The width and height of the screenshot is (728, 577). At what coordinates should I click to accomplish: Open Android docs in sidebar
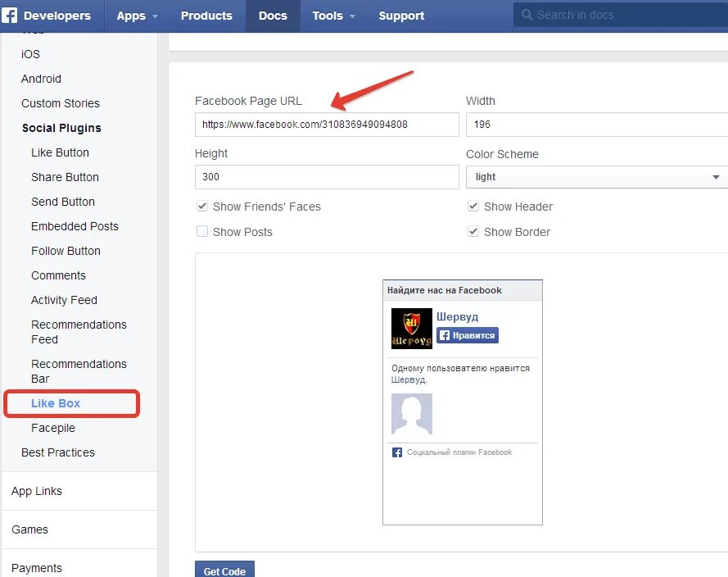41,79
